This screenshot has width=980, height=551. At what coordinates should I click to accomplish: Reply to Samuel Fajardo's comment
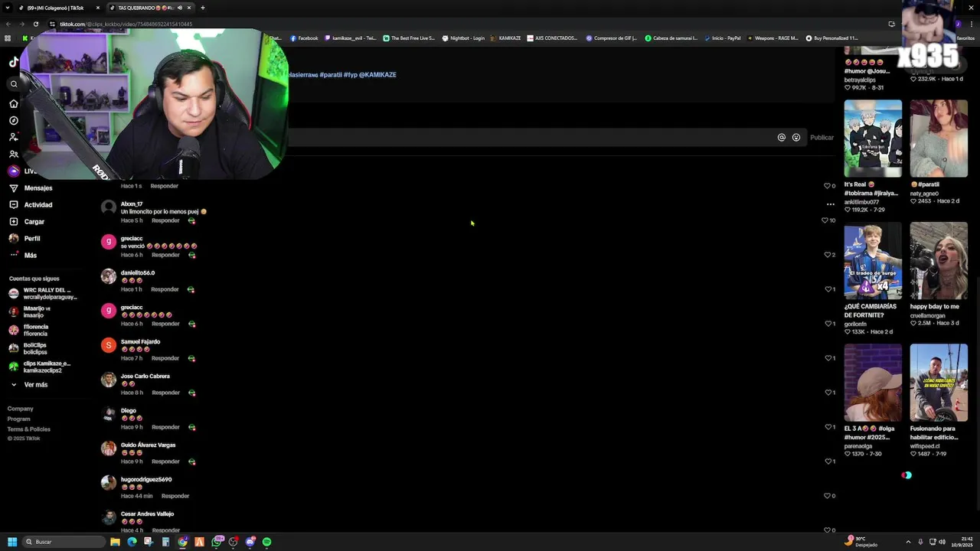coord(165,358)
